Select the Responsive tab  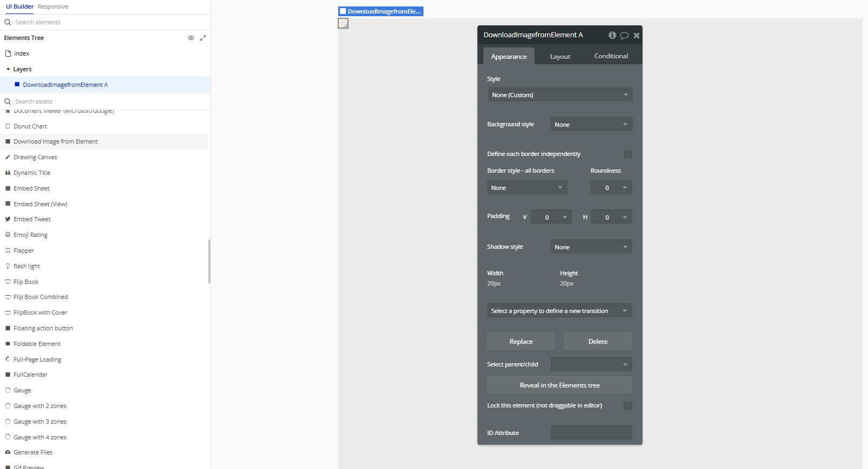point(53,6)
